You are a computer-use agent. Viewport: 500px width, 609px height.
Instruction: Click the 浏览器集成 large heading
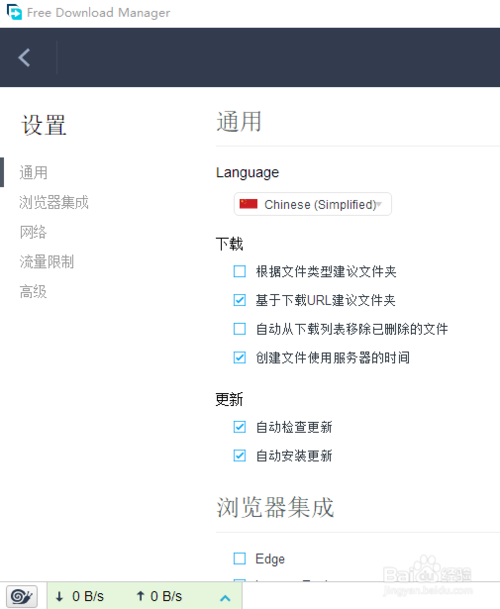275,507
